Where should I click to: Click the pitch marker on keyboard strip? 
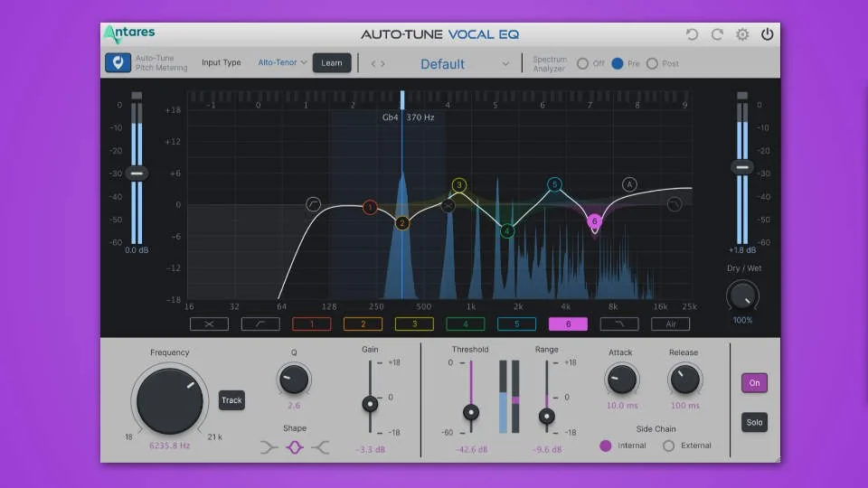[402, 99]
